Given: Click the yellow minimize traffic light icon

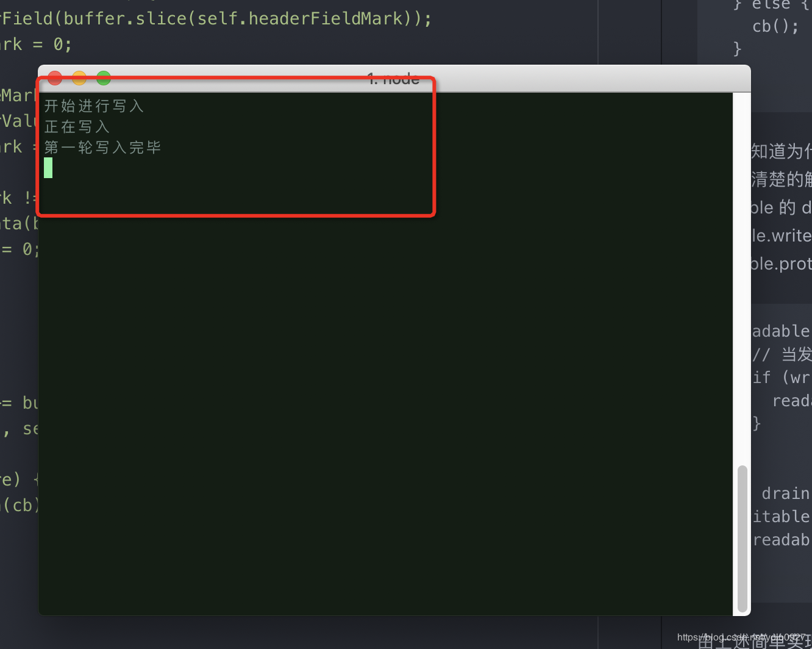Looking at the screenshot, I should (79, 78).
